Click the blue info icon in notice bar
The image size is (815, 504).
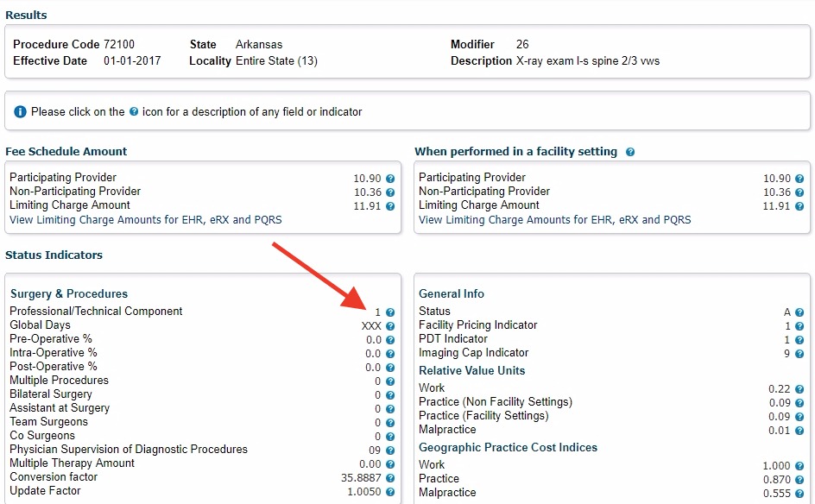click(x=21, y=112)
